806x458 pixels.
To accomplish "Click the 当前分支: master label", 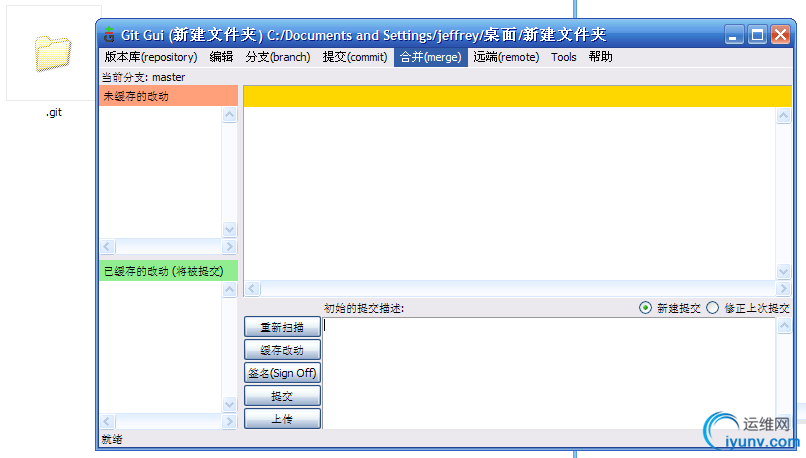I will [x=143, y=77].
